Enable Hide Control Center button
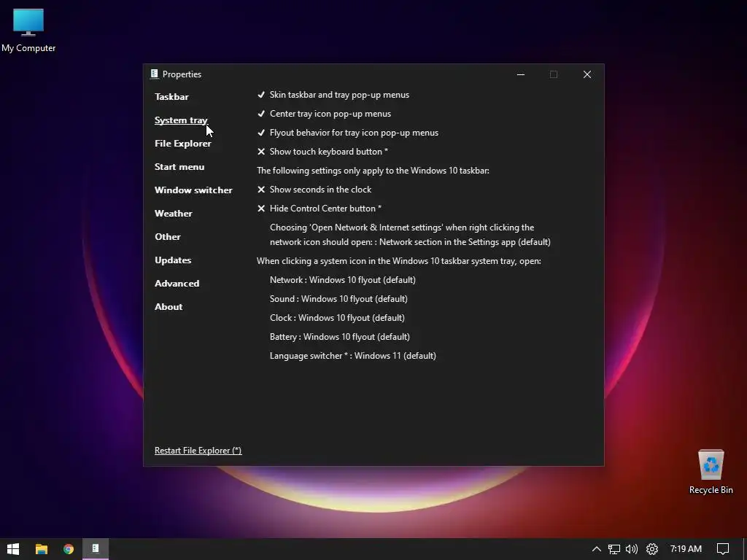Screen dimensions: 747x560 [320, 209]
